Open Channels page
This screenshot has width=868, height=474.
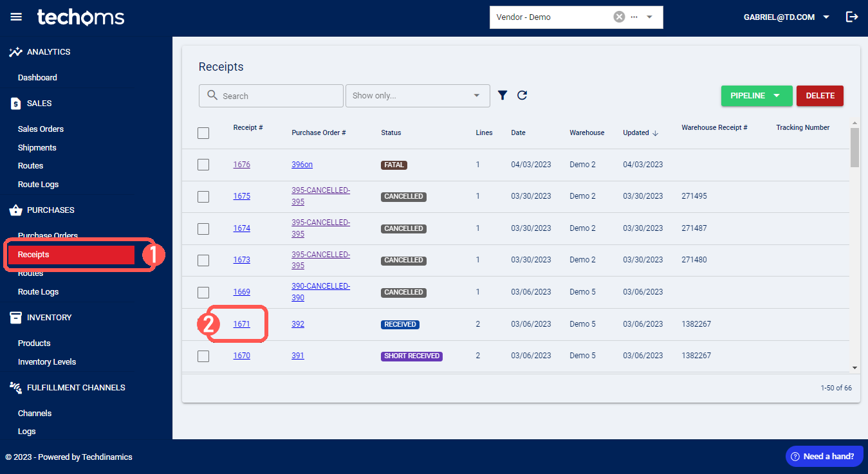[35, 413]
